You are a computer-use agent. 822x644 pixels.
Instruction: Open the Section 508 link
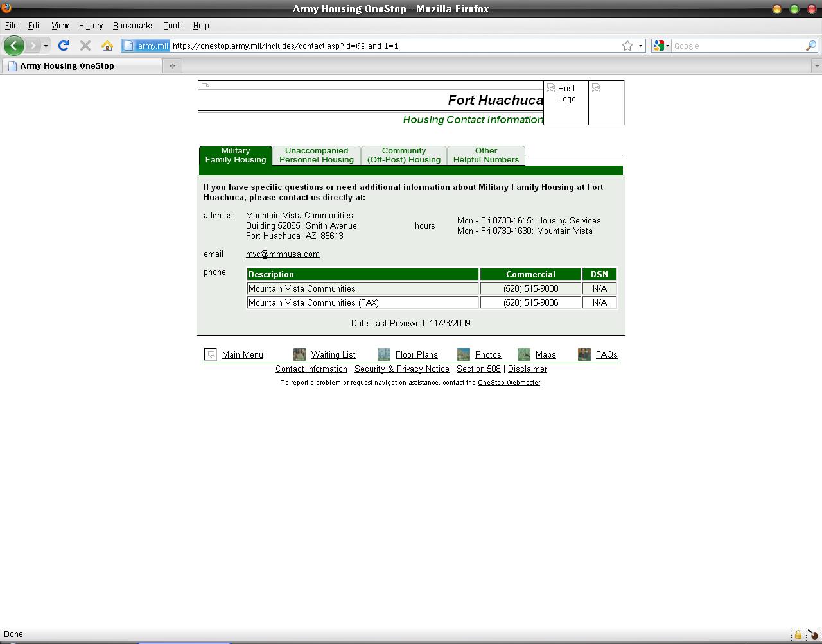(x=478, y=369)
